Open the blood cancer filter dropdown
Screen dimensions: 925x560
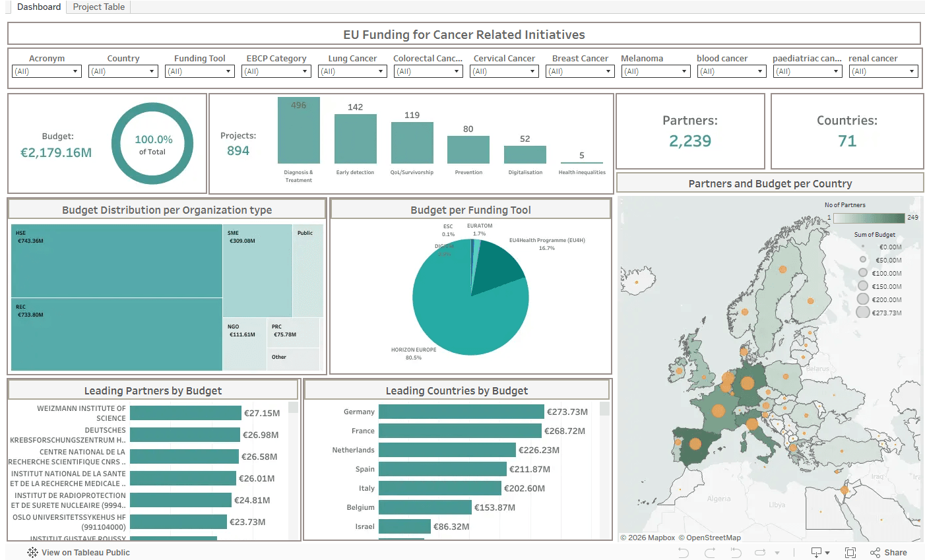[732, 71]
